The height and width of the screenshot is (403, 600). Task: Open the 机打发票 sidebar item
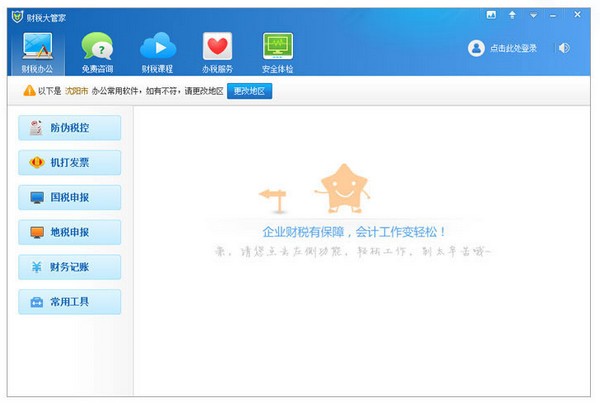coord(69,163)
